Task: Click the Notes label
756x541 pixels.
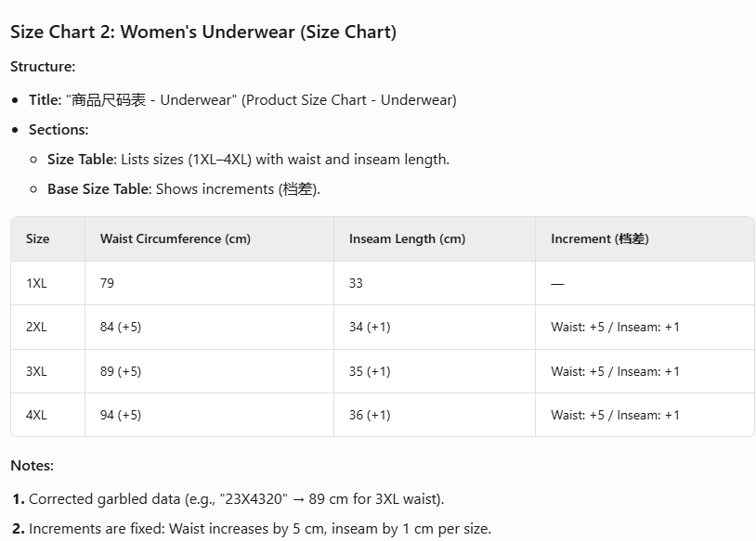Action: click(33, 466)
